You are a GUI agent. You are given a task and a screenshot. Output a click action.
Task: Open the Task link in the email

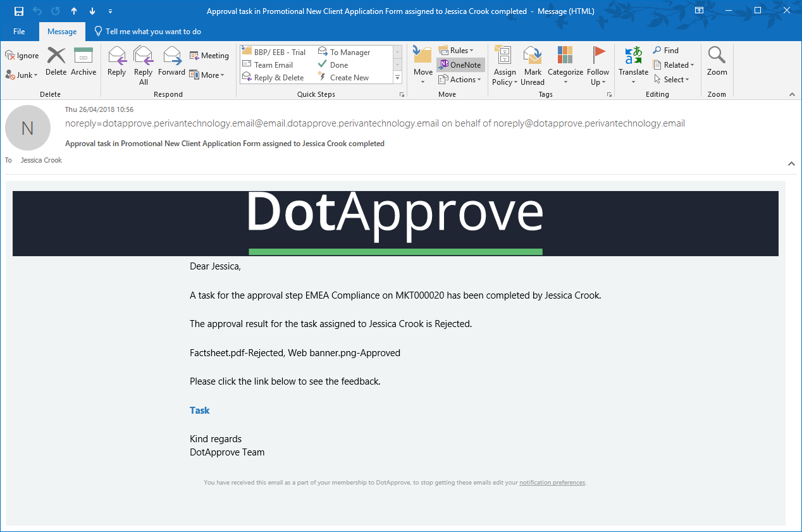point(199,411)
